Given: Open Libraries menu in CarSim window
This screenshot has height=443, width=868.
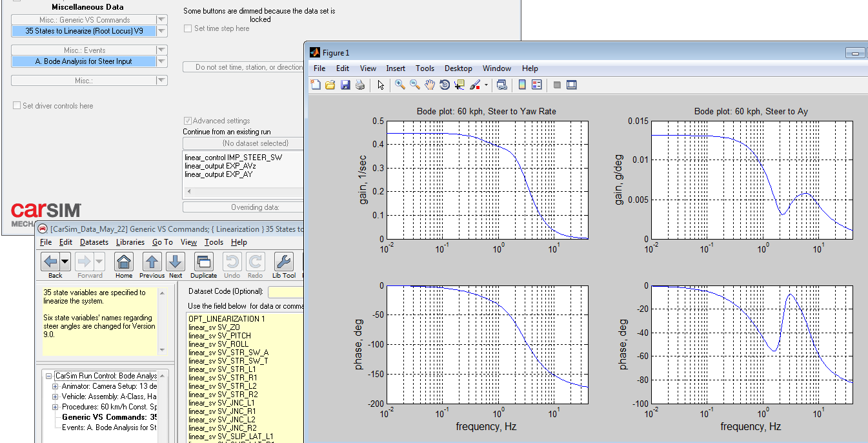Looking at the screenshot, I should pyautogui.click(x=130, y=242).
